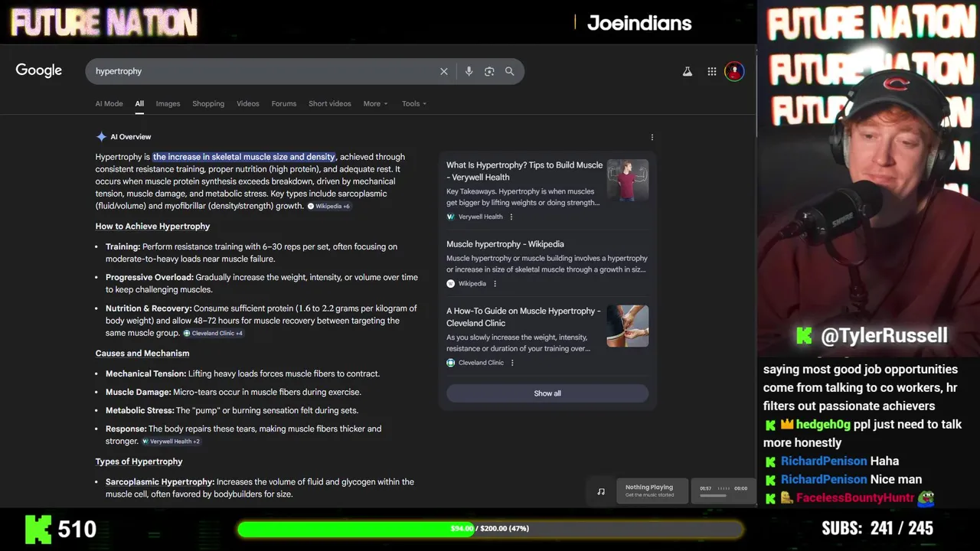Click the @TylerRussell handle overlay
Screen dimensions: 980x551
click(884, 335)
